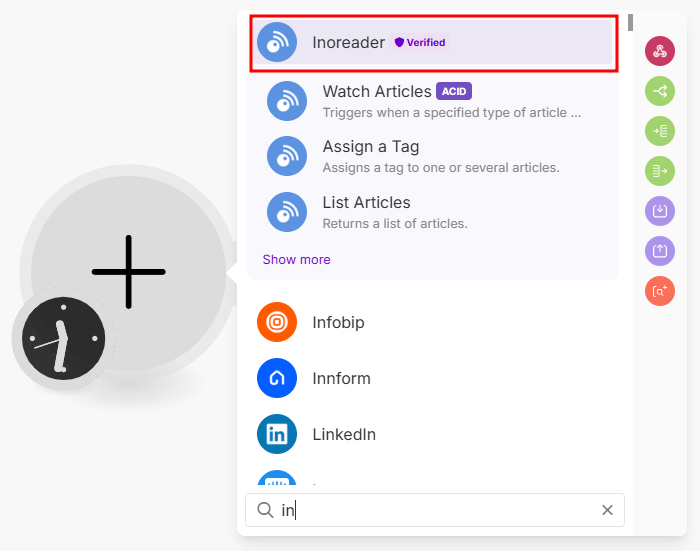Click the orange Infobip icon
Viewport: 700px width, 551px height.
click(x=277, y=322)
